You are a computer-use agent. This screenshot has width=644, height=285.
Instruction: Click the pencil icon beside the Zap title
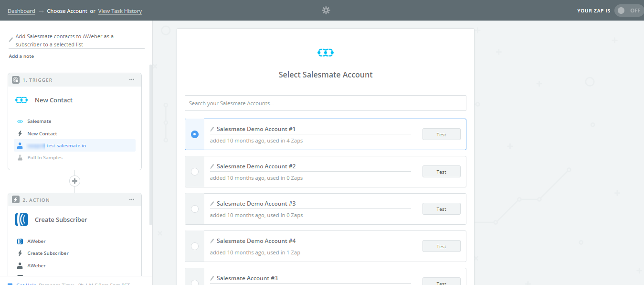coord(11,40)
